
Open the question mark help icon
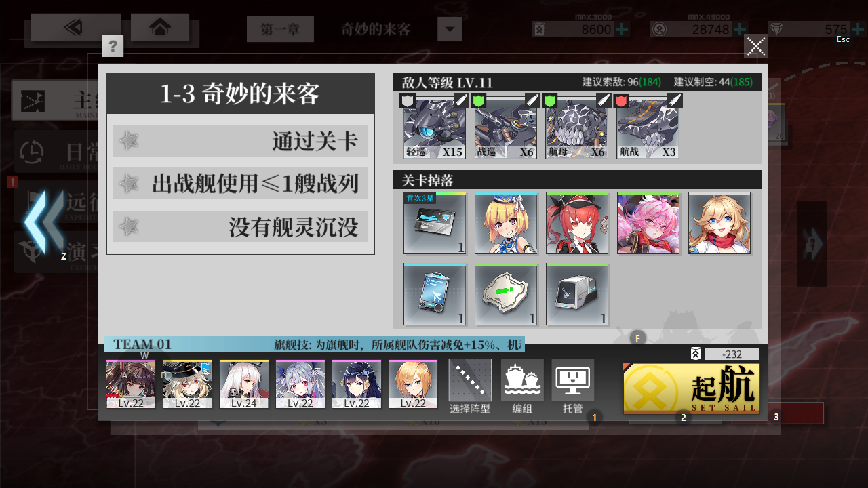pos(113,46)
